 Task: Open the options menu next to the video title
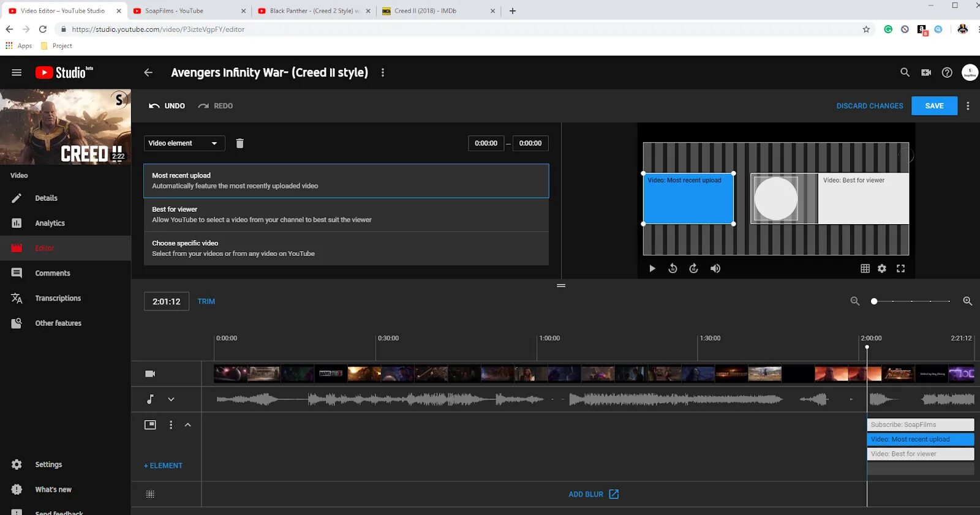click(383, 72)
